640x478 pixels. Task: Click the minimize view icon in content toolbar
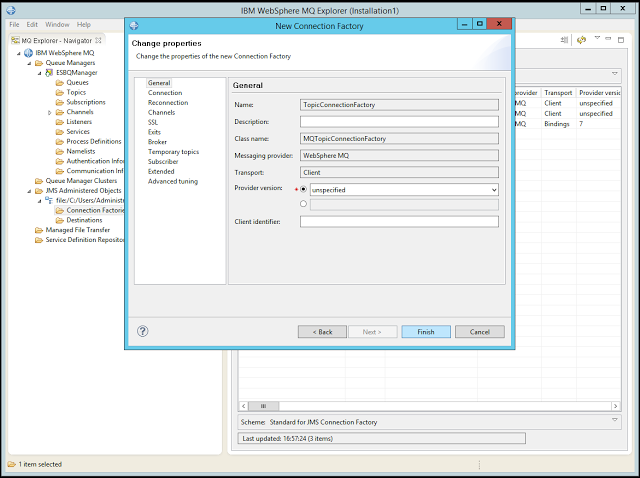point(608,38)
